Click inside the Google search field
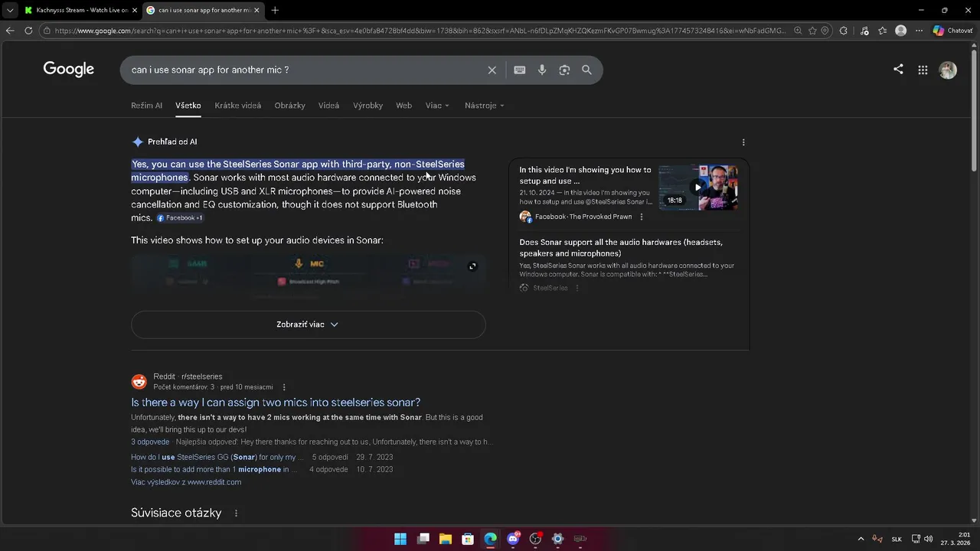Image resolution: width=980 pixels, height=551 pixels. 306,70
